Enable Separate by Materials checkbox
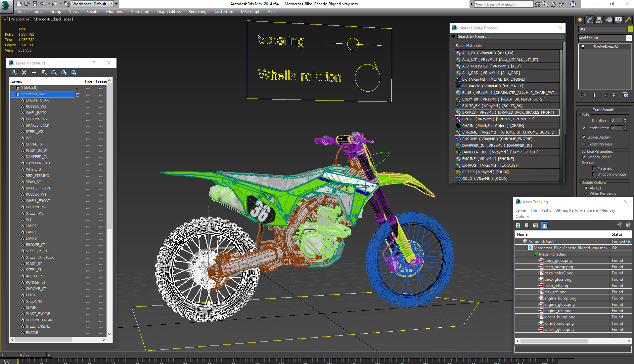 click(594, 168)
